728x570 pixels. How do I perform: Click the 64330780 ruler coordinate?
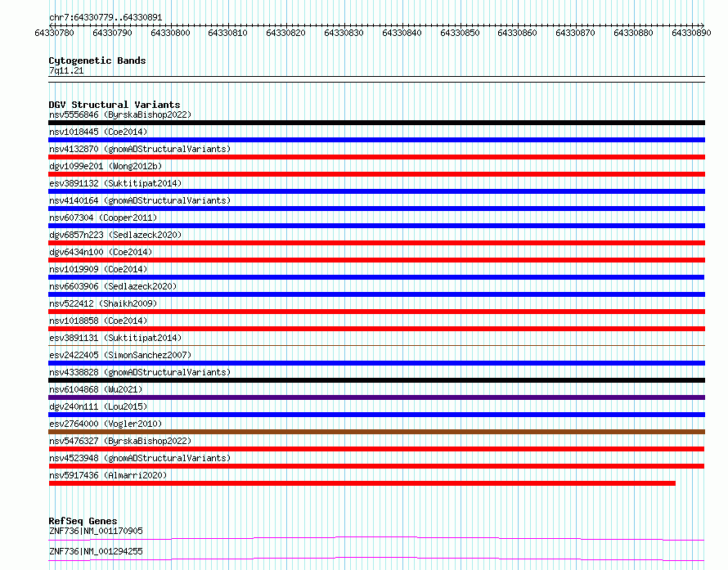[x=54, y=33]
